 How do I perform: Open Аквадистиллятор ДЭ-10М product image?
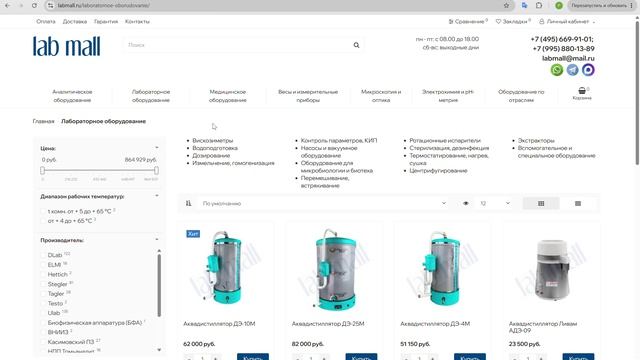point(227,269)
